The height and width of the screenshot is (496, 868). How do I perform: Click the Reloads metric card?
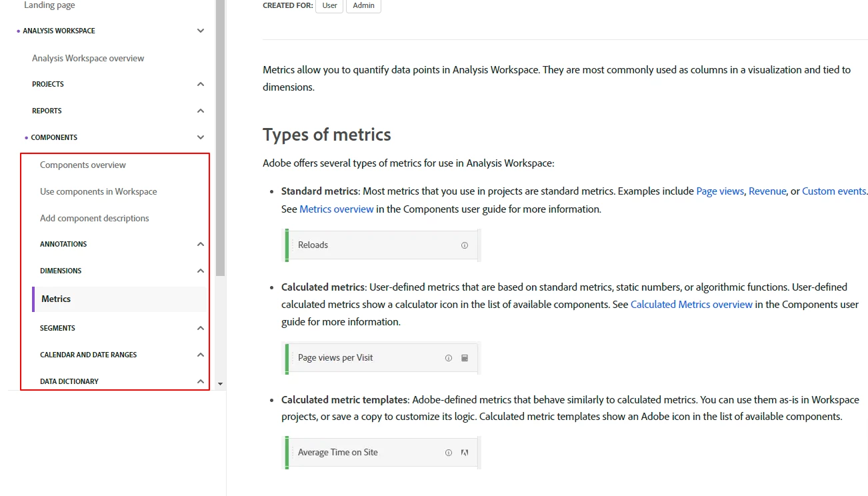(382, 245)
